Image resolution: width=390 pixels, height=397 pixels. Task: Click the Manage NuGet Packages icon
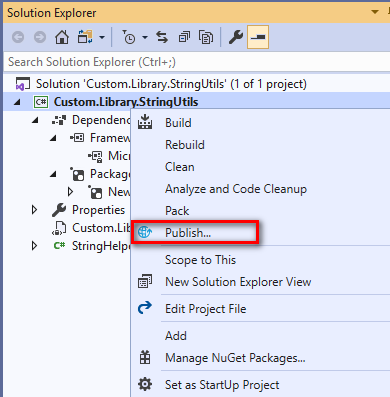[x=145, y=358]
